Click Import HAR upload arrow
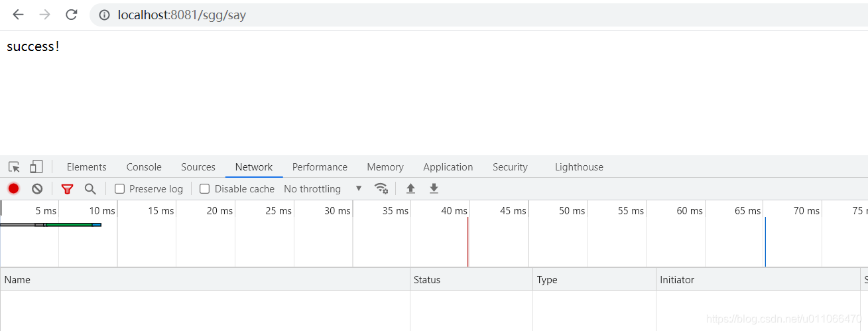This screenshot has height=331, width=868. click(x=410, y=189)
